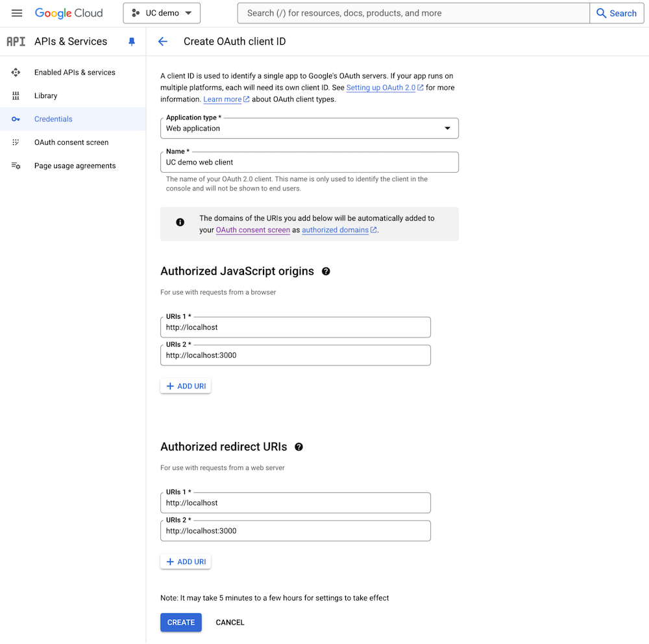Image resolution: width=649 pixels, height=644 pixels.
Task: Click JavaScript origins URIs 1 field
Action: click(295, 328)
